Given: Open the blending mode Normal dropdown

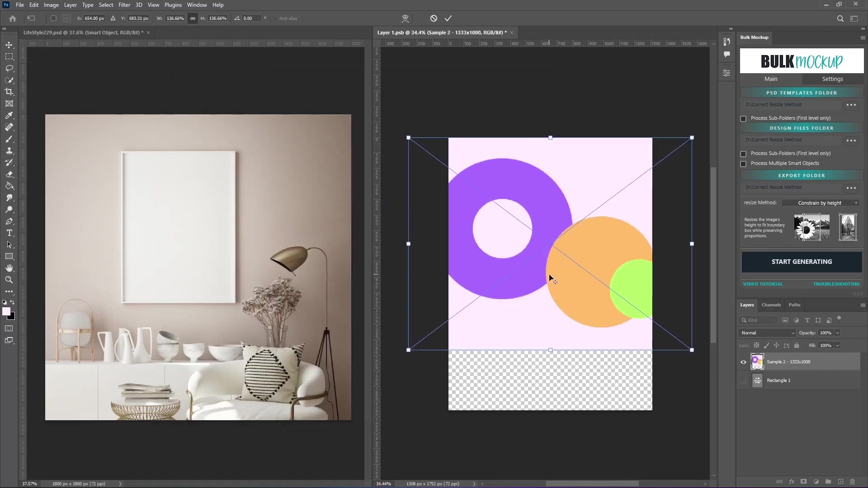Looking at the screenshot, I should pos(767,333).
